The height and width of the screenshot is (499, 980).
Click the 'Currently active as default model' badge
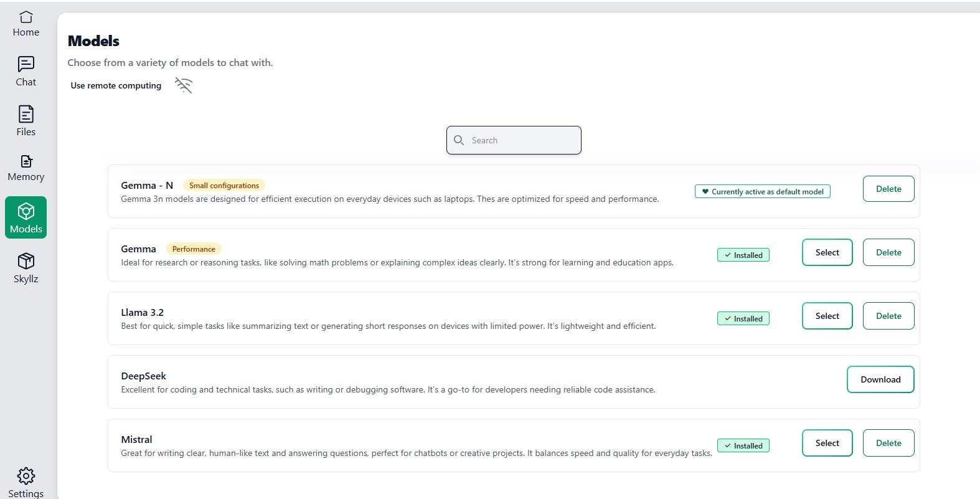(763, 192)
